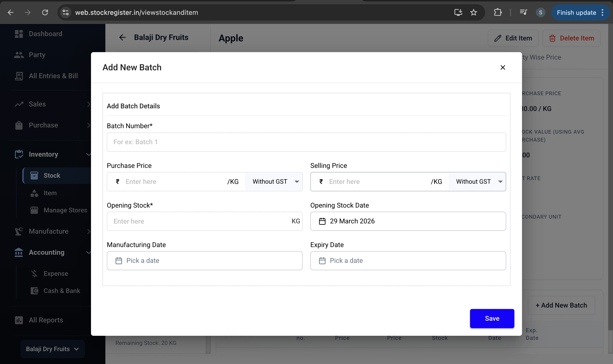Open the Purchase Price GST dropdown

273,182
